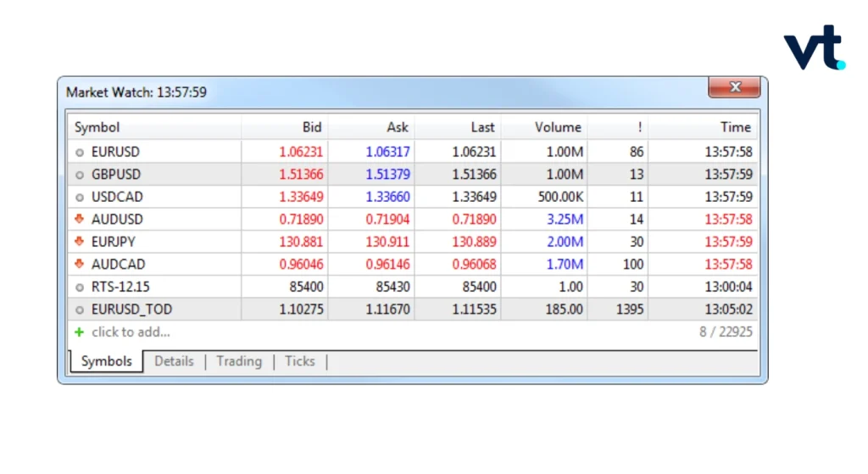Screen dimensions: 868x474
Task: Click the symbol count 8 / 22925
Action: click(726, 332)
